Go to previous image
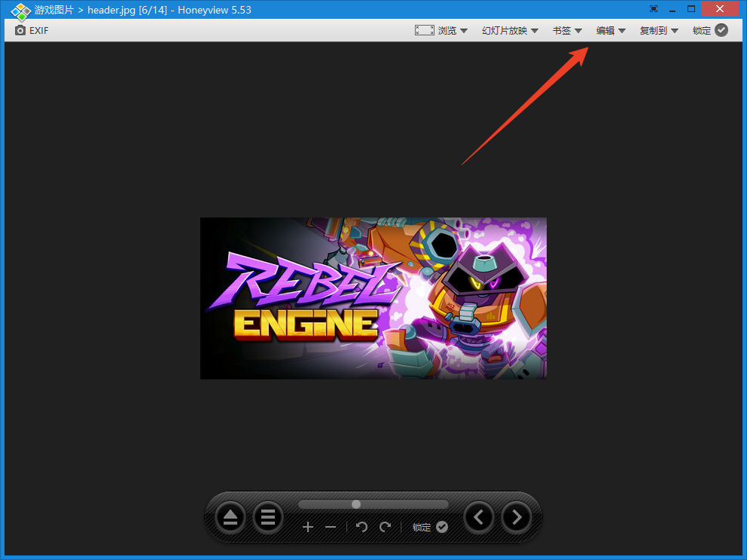The height and width of the screenshot is (560, 747). click(x=479, y=517)
